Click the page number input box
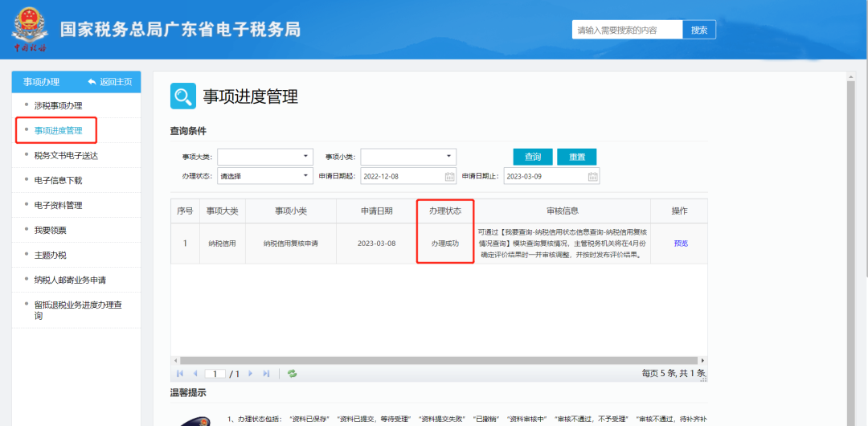Image resolution: width=868 pixels, height=426 pixels. pos(215,374)
